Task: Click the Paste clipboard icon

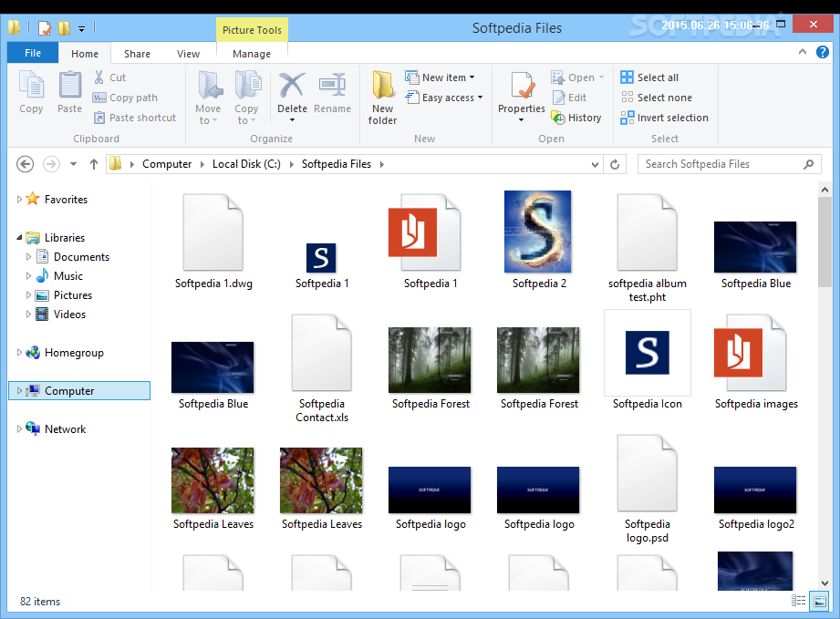Action: pyautogui.click(x=69, y=86)
